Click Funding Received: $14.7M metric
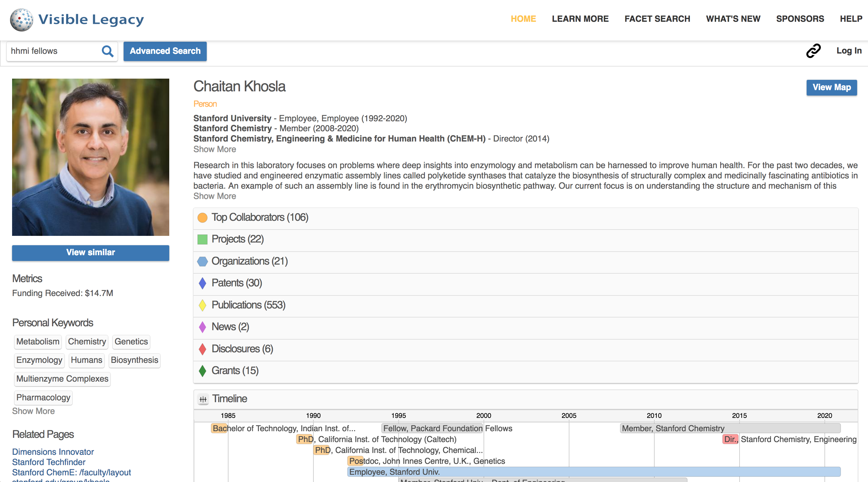Screen dimensions: 868x482 click(x=62, y=293)
